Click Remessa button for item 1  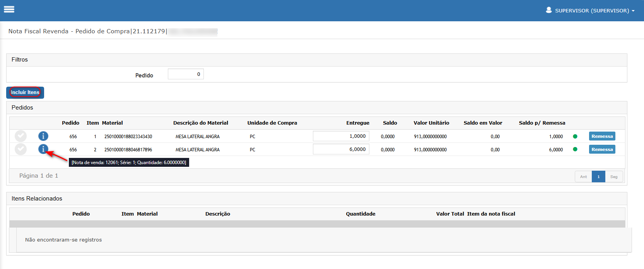coord(602,136)
